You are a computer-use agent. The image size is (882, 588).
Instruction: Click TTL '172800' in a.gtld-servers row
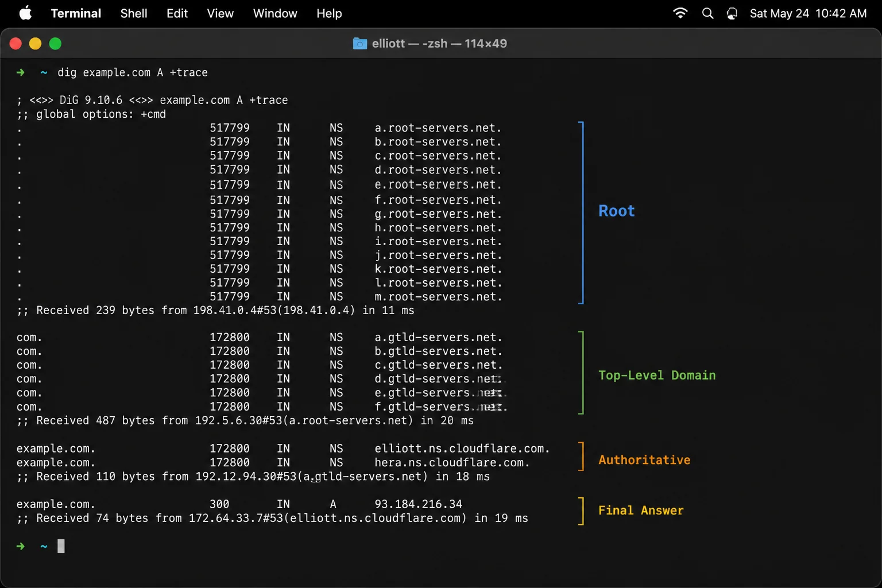pos(230,337)
